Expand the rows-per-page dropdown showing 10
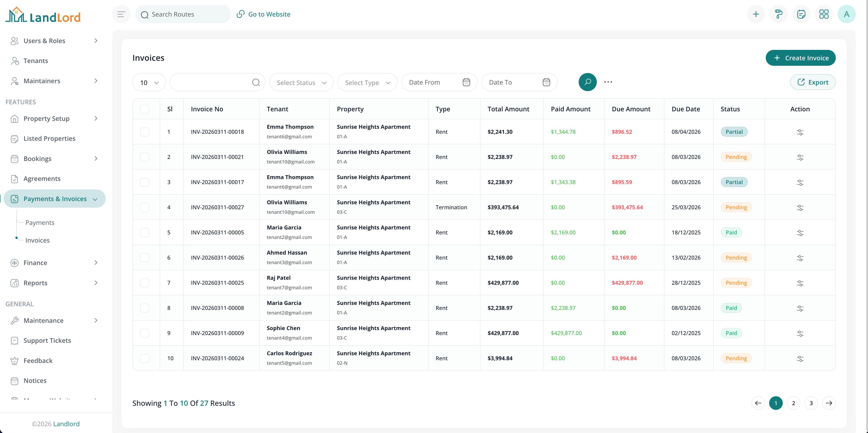Viewport: 868px width, 433px height. coord(149,82)
